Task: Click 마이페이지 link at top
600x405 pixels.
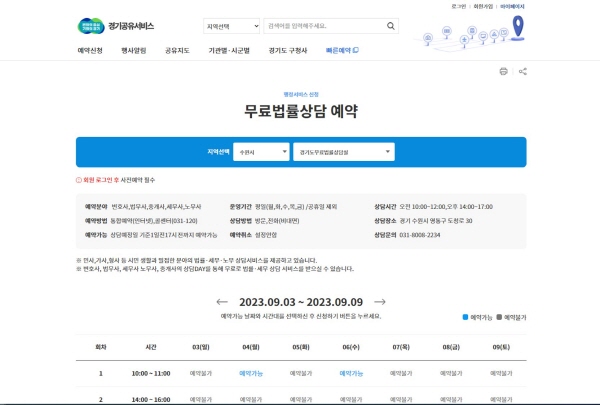Action: point(512,6)
